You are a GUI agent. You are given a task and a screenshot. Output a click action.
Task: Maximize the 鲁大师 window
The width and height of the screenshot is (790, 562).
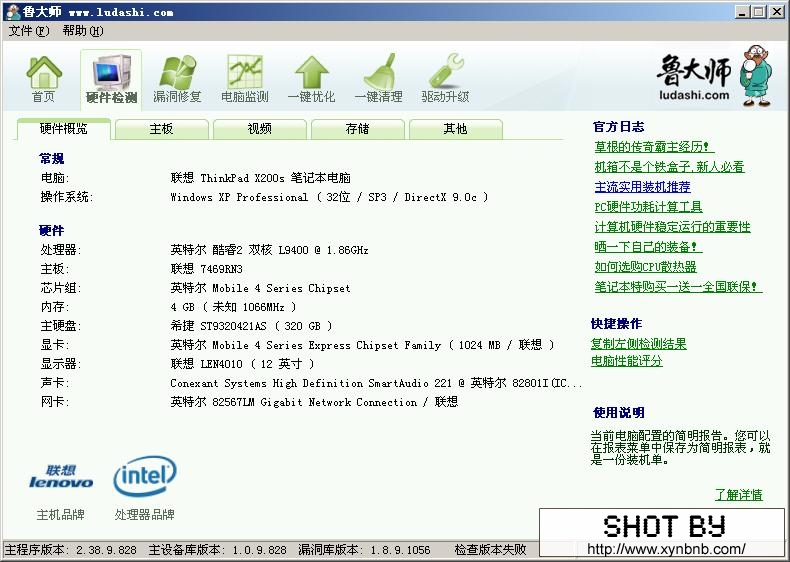(758, 12)
